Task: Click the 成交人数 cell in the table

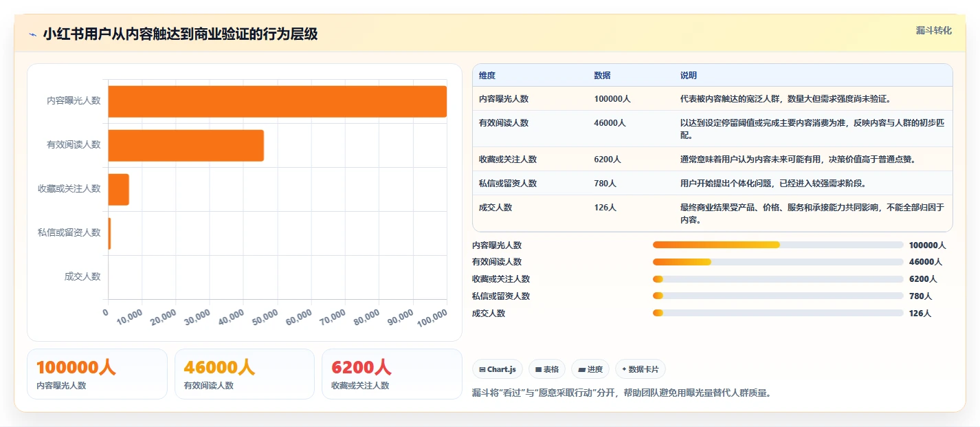Action: (495, 207)
